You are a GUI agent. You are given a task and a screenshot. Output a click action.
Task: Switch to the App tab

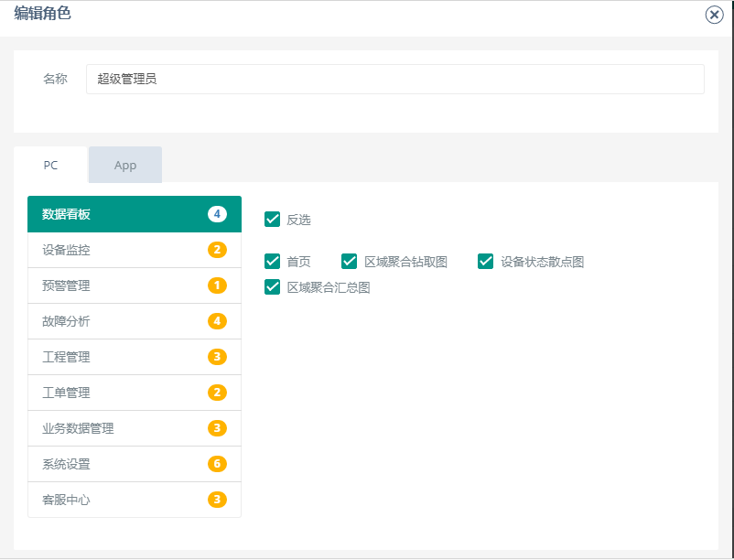[125, 165]
